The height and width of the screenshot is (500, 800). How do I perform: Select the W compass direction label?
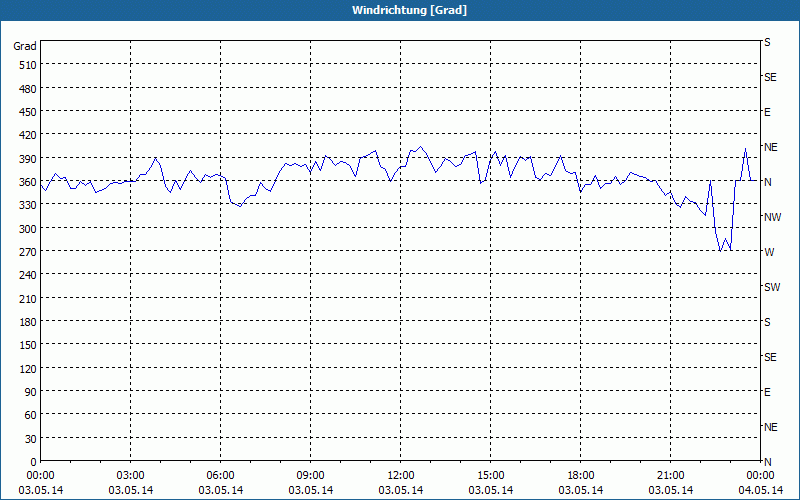tap(769, 252)
